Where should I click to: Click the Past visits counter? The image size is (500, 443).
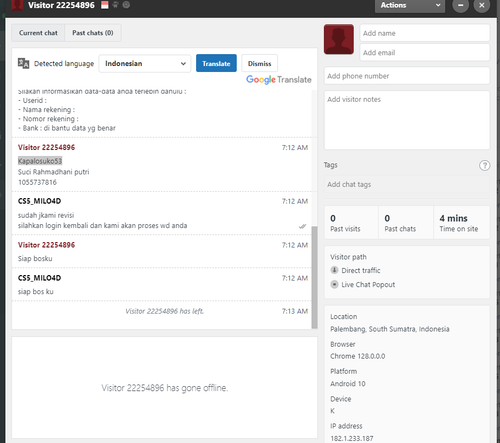[x=351, y=222]
